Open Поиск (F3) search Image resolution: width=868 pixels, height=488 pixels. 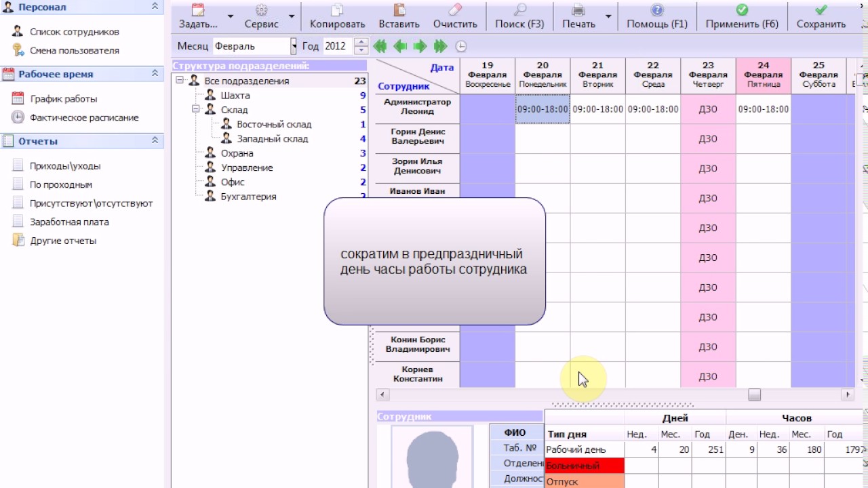[x=519, y=16]
